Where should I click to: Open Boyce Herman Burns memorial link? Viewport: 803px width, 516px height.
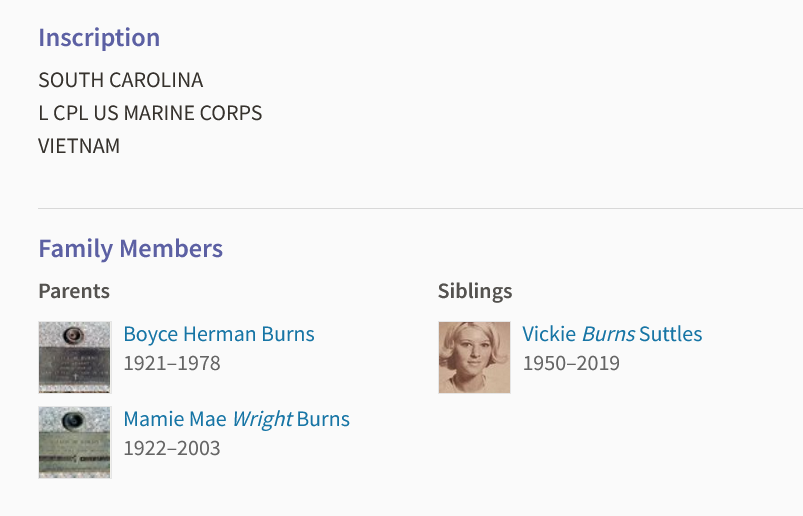tap(219, 334)
